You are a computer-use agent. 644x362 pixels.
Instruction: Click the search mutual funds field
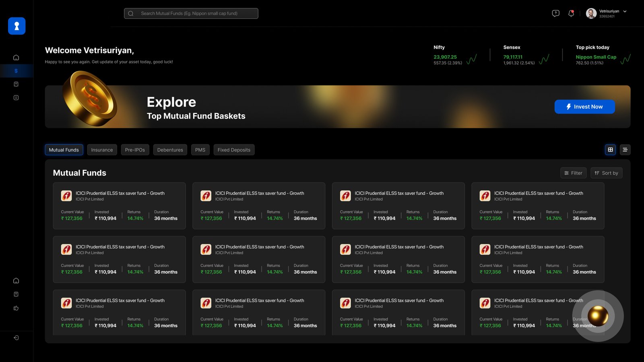click(x=191, y=13)
